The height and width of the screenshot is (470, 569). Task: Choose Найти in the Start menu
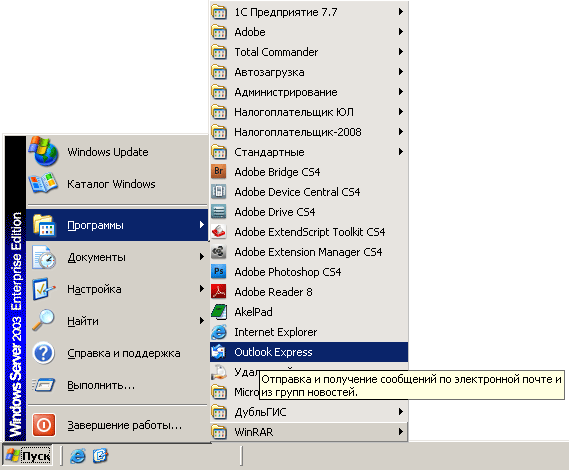(117, 321)
